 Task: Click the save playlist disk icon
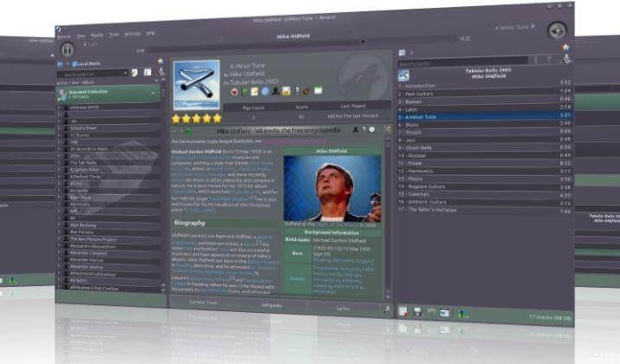(x=417, y=312)
